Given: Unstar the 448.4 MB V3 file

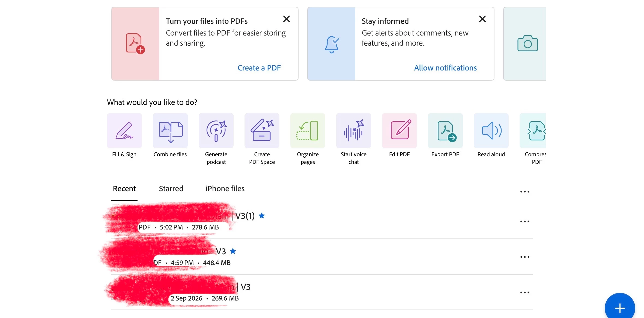Looking at the screenshot, I should 233,251.
